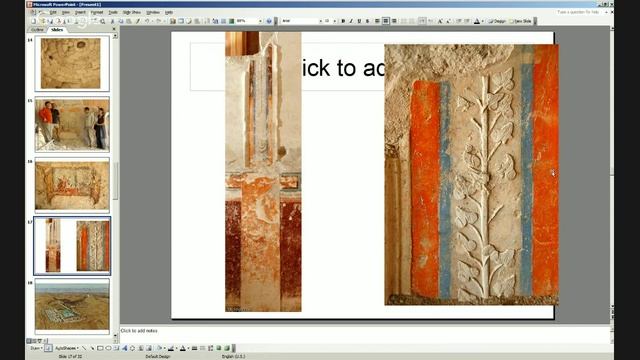Click the Line Color icon

[171, 348]
